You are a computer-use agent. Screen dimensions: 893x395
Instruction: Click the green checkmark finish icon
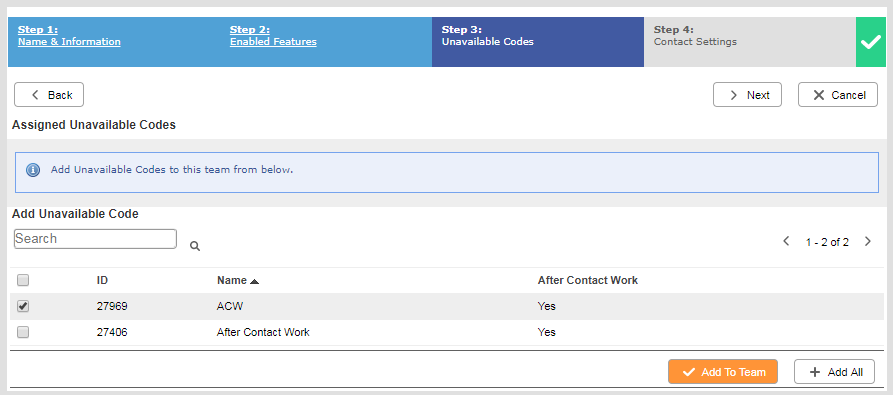coord(871,42)
